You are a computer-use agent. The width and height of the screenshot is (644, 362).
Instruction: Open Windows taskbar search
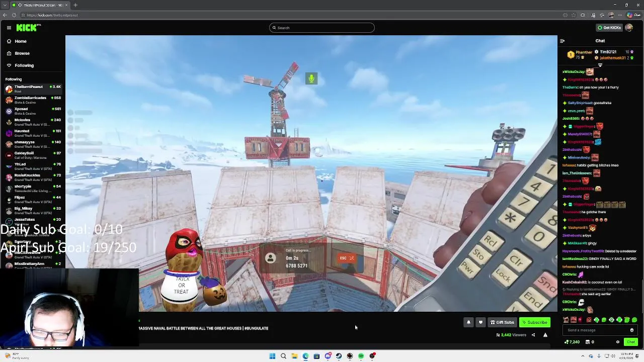click(x=283, y=356)
